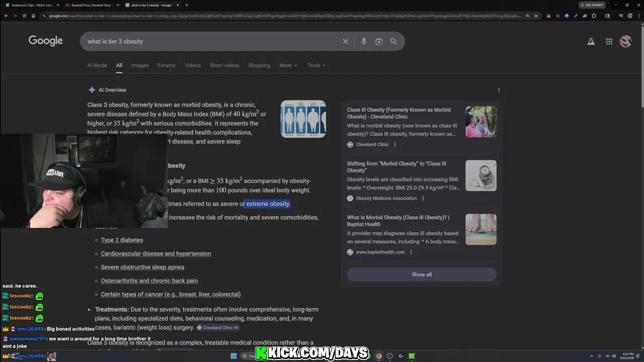Click the Cleveland Clinic article thumbnail
644x362 pixels.
[481, 122]
